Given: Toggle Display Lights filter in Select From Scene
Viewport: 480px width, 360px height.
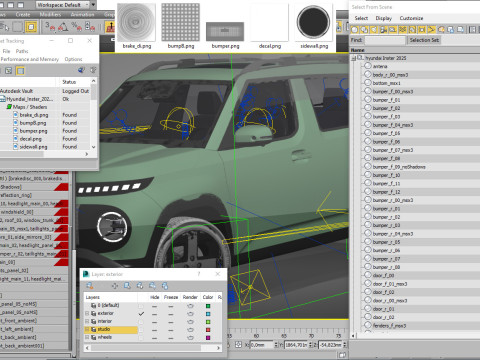Looking at the screenshot, I should click(x=374, y=30).
